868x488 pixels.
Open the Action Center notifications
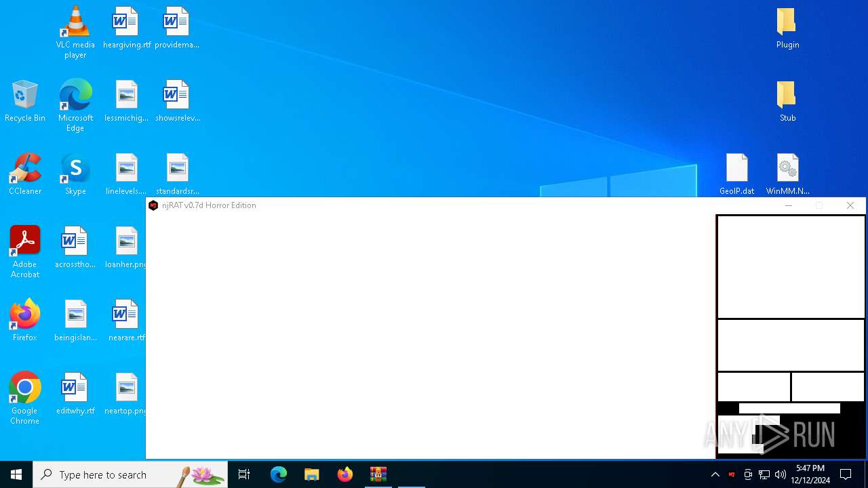(846, 474)
